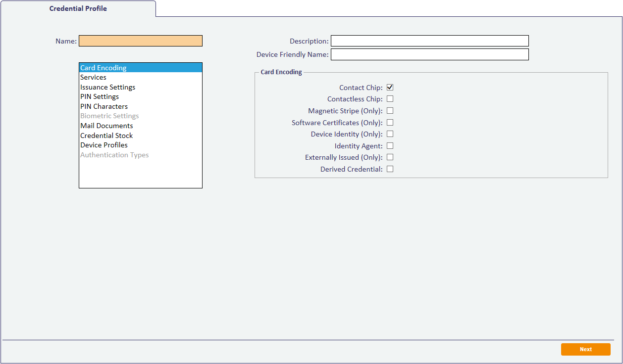Choose Issuance Settings from the list
Viewport: 623px width, 364px height.
pyautogui.click(x=108, y=87)
